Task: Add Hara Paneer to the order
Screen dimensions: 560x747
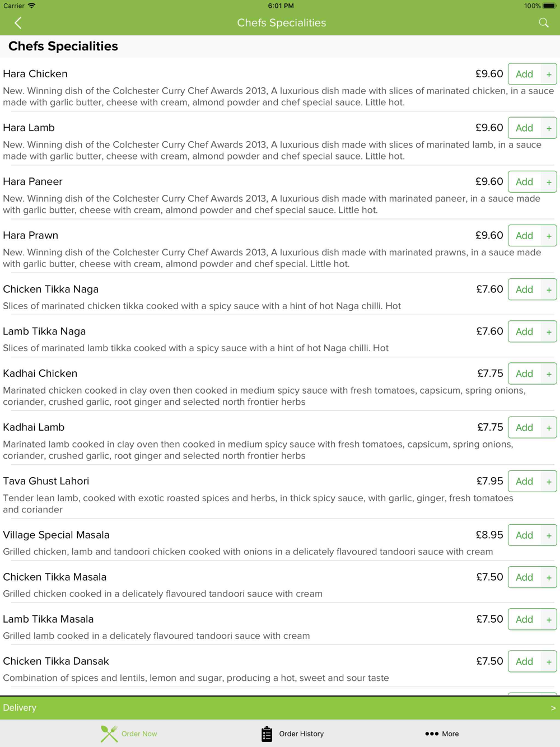Action: coord(524,181)
